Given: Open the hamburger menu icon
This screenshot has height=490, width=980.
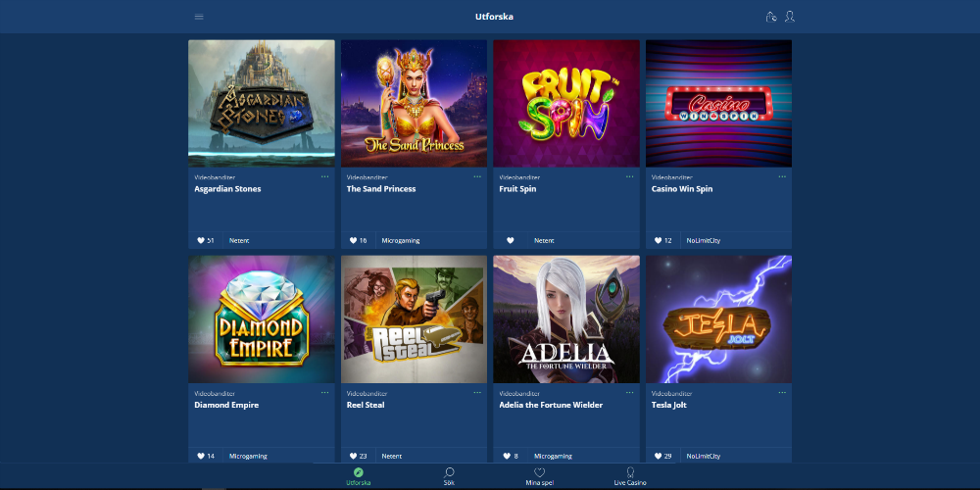Looking at the screenshot, I should click(199, 17).
